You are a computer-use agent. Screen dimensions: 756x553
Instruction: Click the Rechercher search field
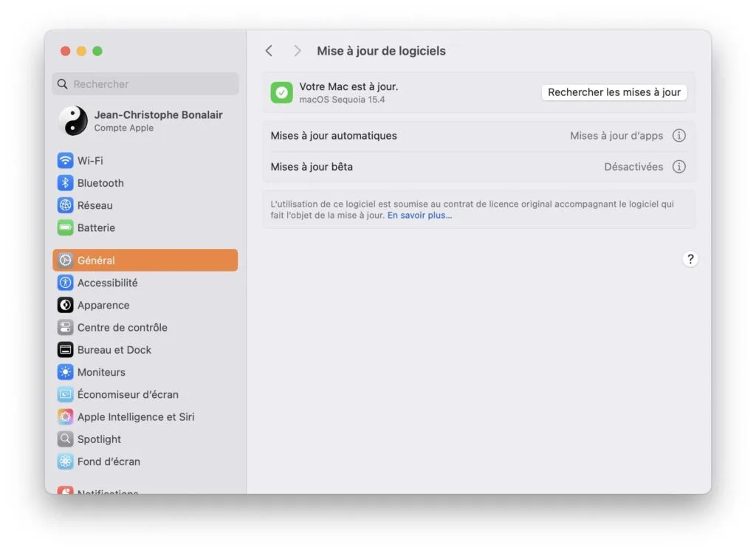pyautogui.click(x=145, y=83)
